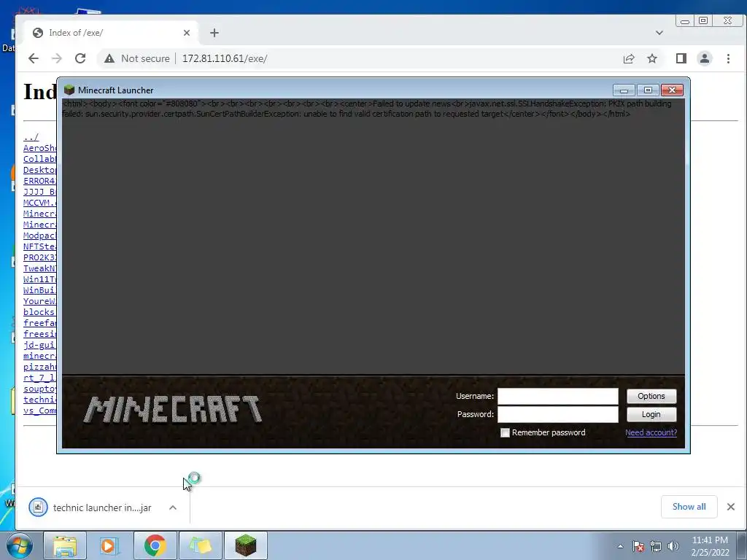Open the NFTSte... file link

coord(39,246)
